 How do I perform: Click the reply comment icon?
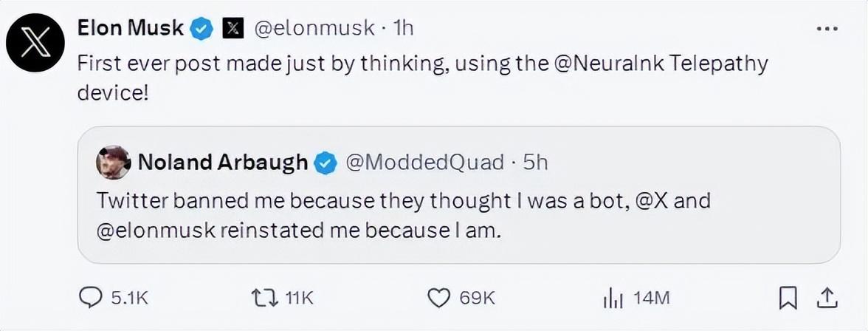89,297
